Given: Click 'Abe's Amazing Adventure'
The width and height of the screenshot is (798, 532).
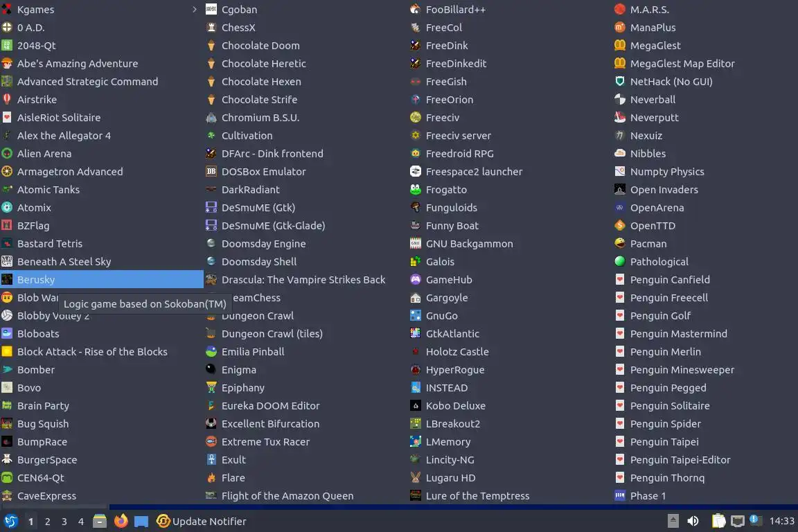Looking at the screenshot, I should [x=78, y=64].
